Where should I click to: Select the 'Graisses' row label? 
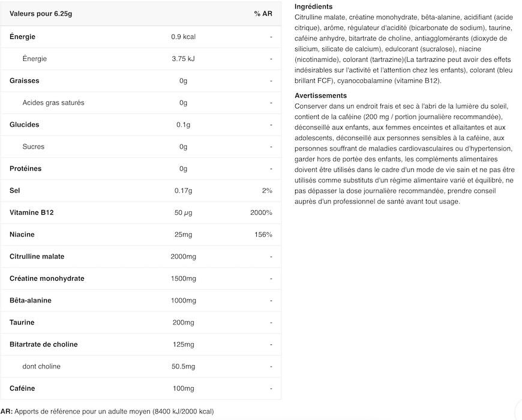[25, 80]
